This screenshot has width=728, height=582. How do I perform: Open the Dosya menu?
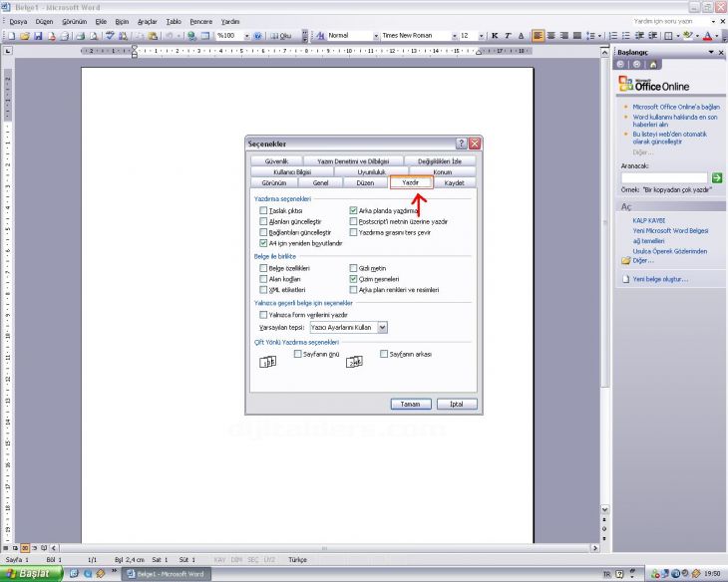coord(18,21)
